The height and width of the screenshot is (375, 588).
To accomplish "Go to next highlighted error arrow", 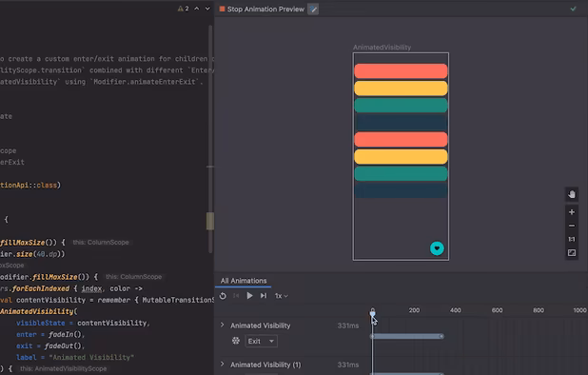I will point(207,9).
